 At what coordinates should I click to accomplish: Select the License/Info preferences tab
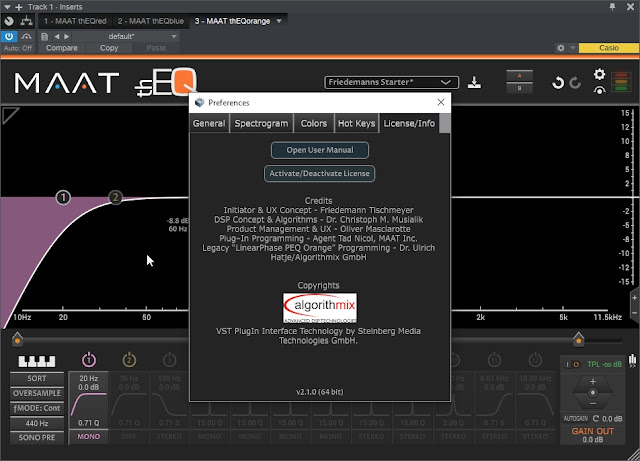click(x=409, y=123)
